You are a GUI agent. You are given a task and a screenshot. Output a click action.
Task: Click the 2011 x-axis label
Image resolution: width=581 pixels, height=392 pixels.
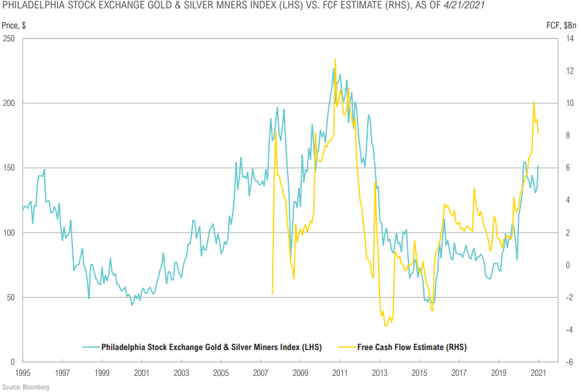(x=340, y=373)
